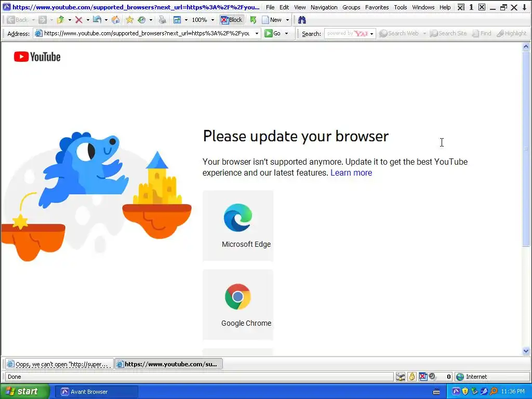Image resolution: width=532 pixels, height=399 pixels.
Task: Click the full screen window icon
Action: tap(177, 20)
